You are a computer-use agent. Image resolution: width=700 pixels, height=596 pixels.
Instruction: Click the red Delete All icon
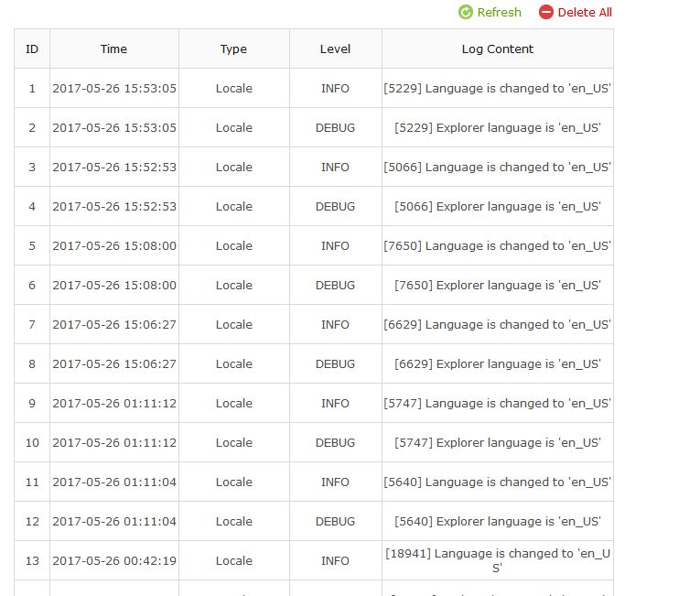(546, 12)
